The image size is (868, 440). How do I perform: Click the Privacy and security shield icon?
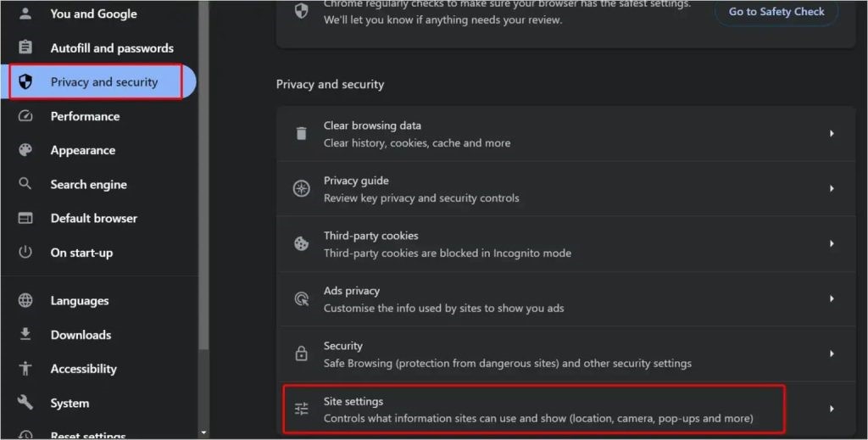point(25,82)
